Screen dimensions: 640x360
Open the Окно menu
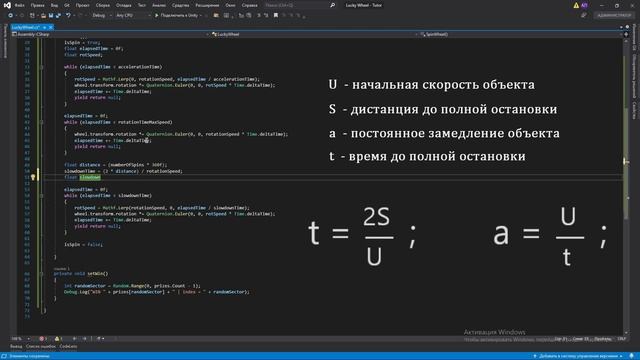230,5
